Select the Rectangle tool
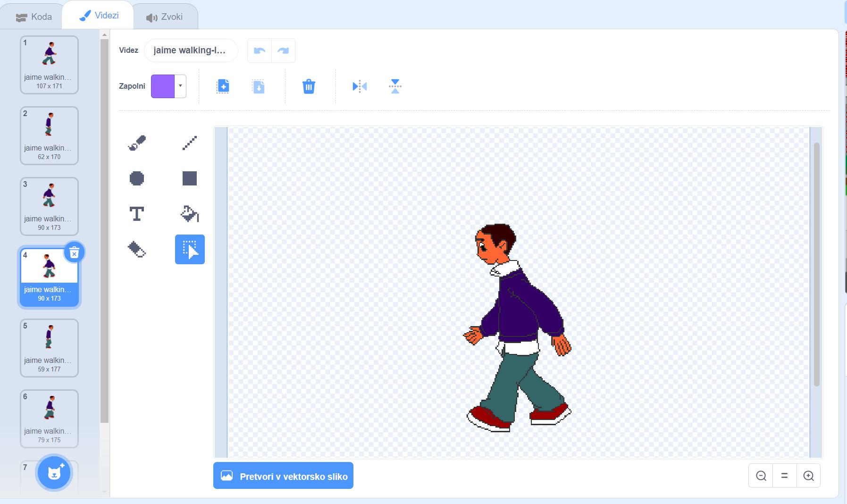Screen dimensions: 847x504 190,178
